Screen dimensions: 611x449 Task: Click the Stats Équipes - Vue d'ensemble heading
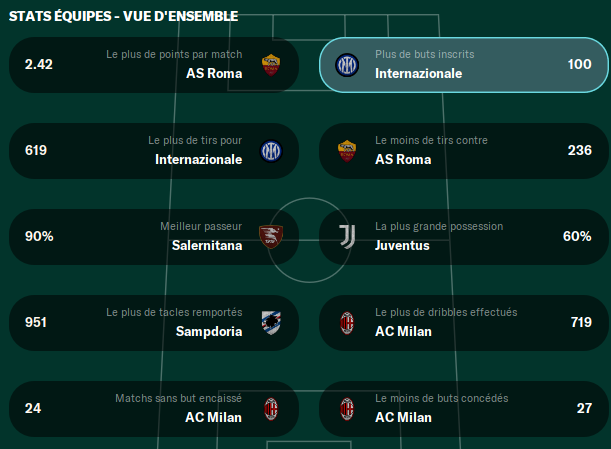pyautogui.click(x=124, y=16)
